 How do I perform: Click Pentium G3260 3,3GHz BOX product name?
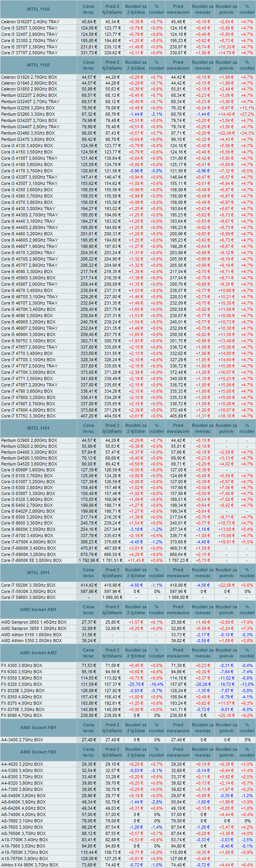[28, 114]
